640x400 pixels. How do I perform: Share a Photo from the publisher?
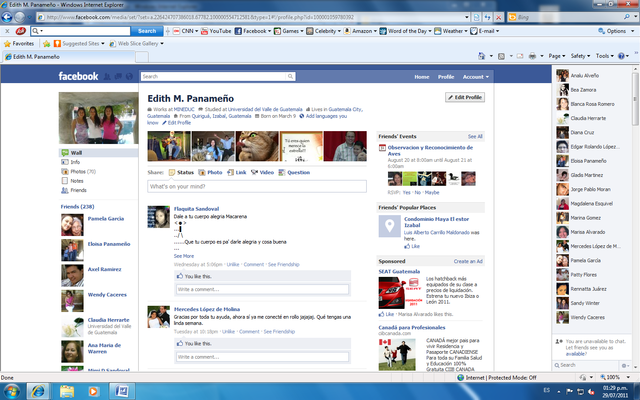pyautogui.click(x=211, y=173)
